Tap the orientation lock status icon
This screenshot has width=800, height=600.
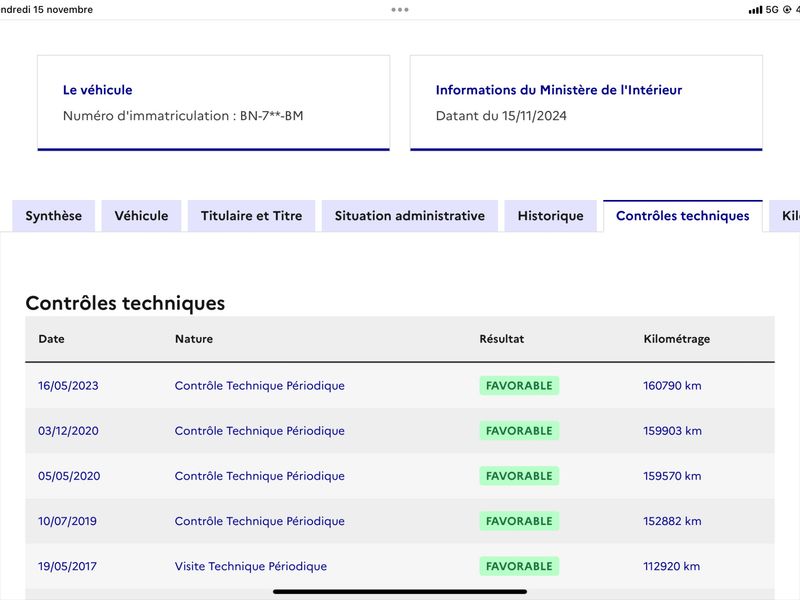787,10
